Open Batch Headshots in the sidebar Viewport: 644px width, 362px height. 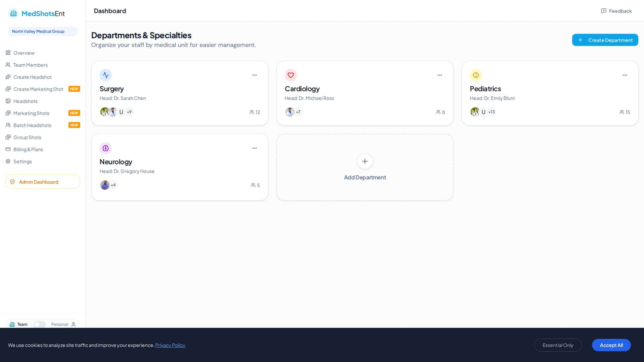click(x=32, y=125)
